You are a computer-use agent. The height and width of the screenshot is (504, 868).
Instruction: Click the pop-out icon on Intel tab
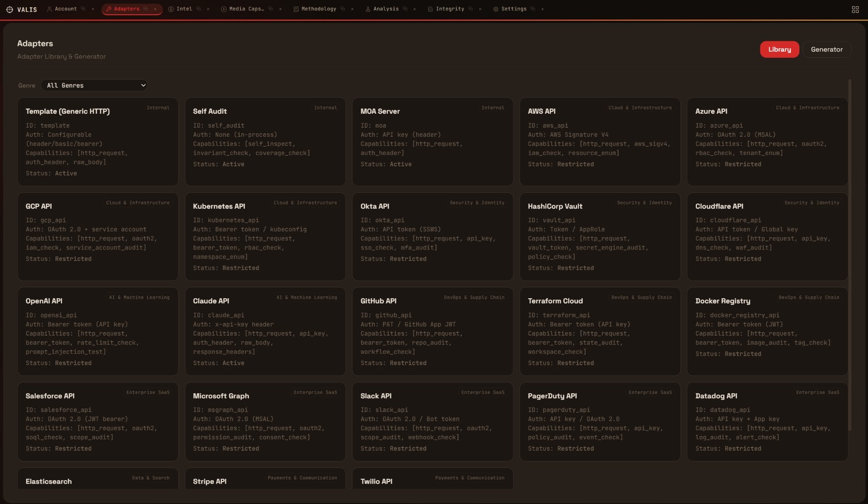[x=198, y=9]
